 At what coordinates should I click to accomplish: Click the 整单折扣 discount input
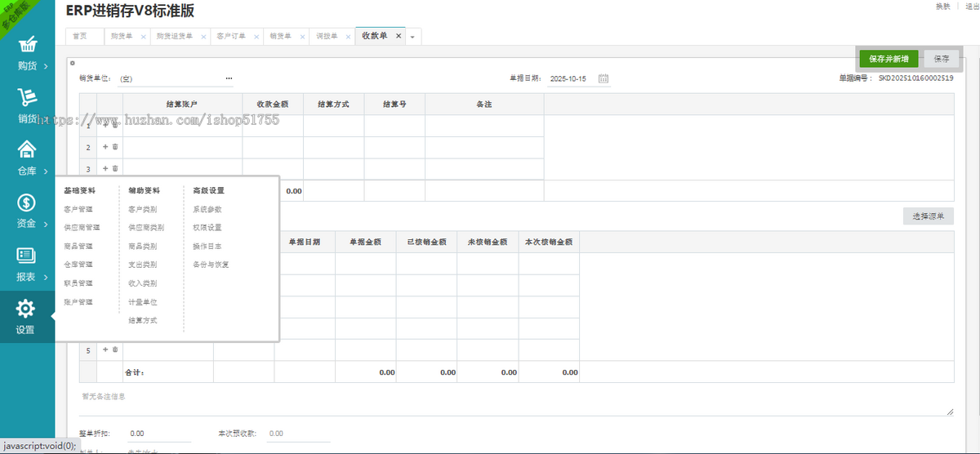[x=159, y=434]
